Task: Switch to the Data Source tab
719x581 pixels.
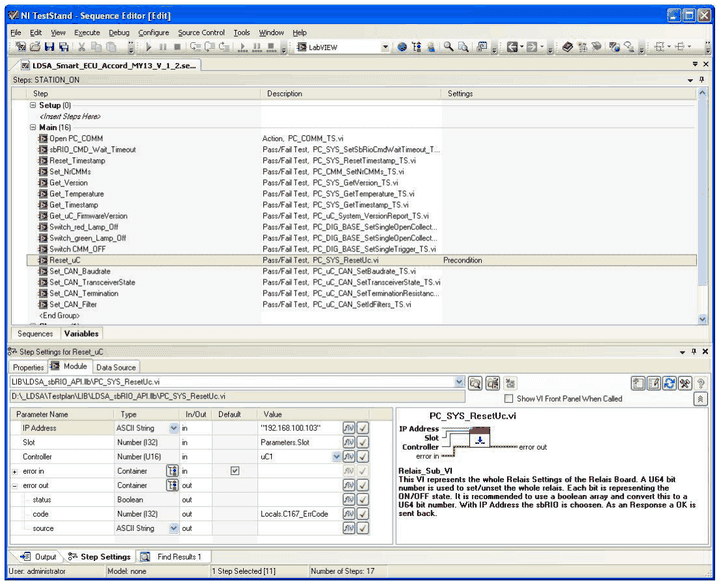Action: 116,367
